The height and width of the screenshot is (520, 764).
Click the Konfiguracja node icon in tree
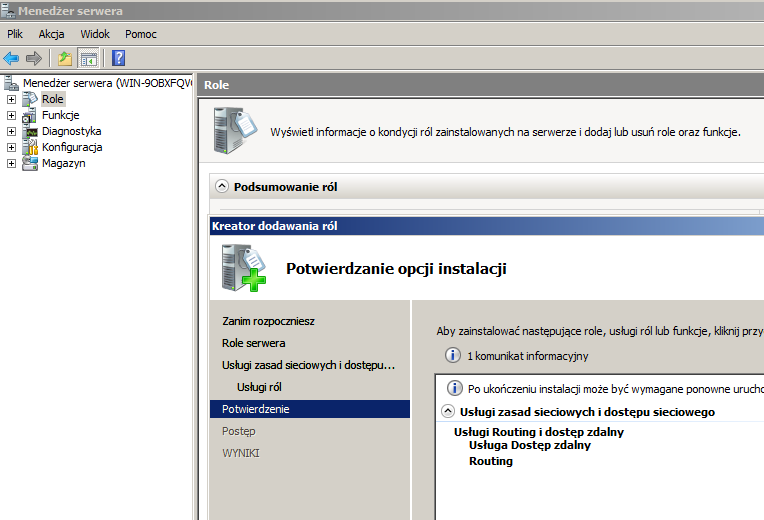point(30,147)
